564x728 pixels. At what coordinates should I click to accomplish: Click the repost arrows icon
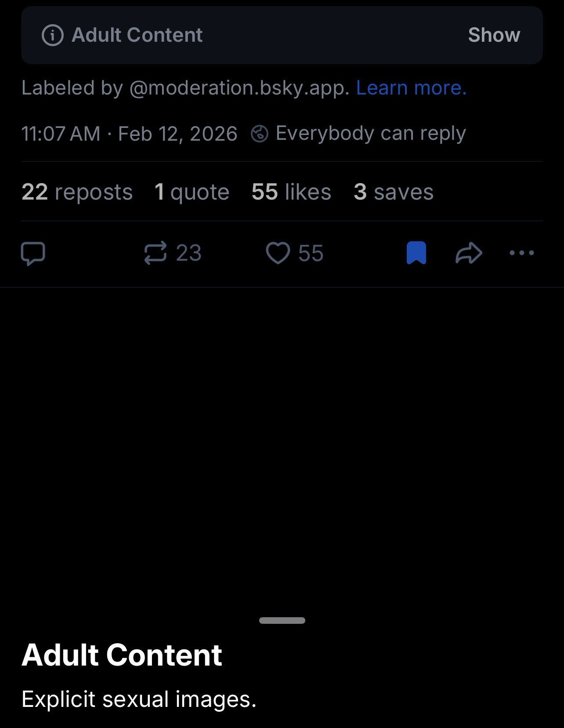(x=155, y=253)
